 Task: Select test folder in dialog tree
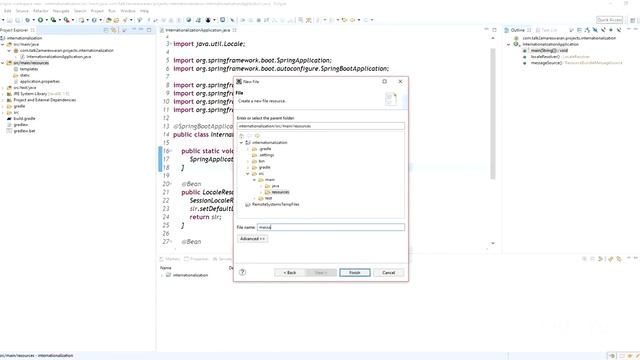pyautogui.click(x=268, y=198)
